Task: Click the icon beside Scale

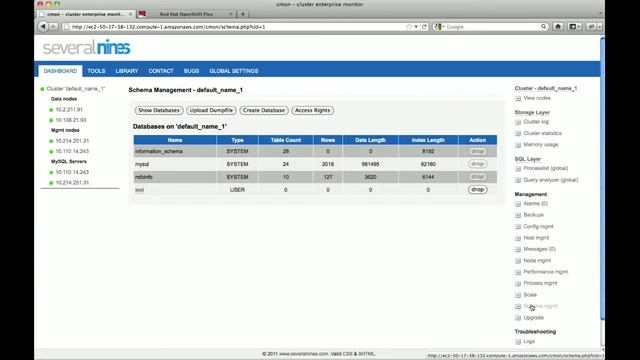Action: (518, 295)
